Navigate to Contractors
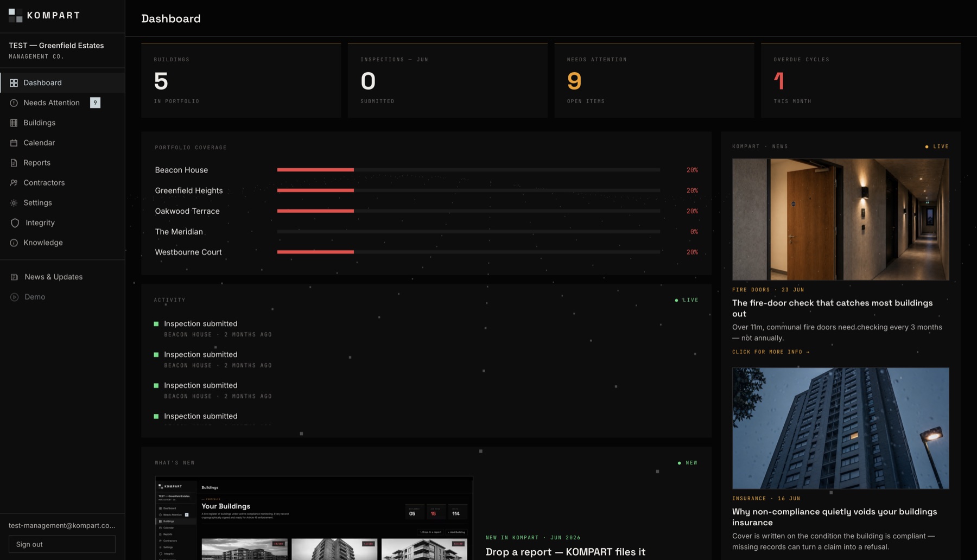The width and height of the screenshot is (977, 560). pos(62,183)
